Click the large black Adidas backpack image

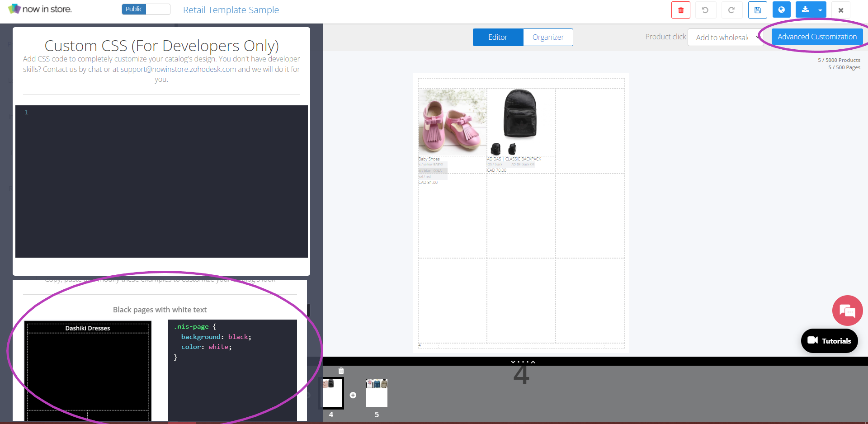tap(520, 114)
